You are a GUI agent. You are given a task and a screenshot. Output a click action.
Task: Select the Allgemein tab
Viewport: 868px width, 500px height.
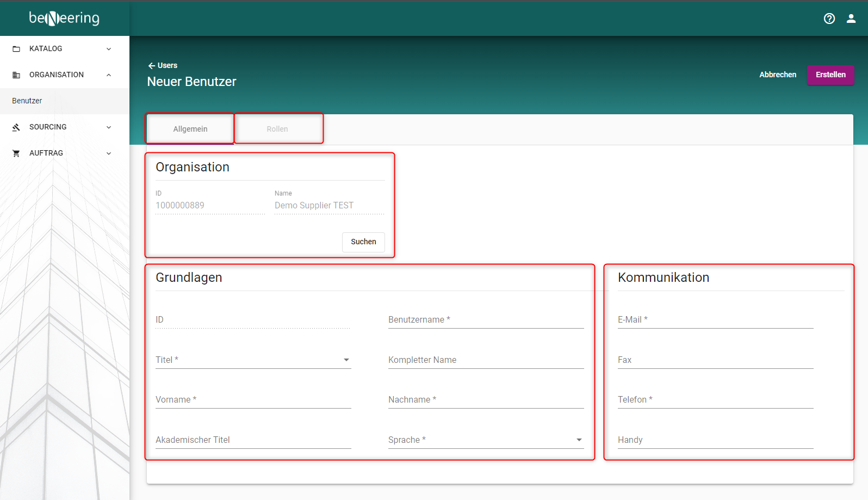190,129
